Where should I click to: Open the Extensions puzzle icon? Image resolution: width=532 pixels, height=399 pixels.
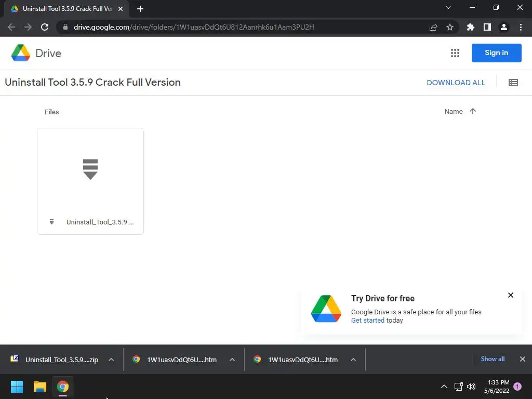[471, 27]
